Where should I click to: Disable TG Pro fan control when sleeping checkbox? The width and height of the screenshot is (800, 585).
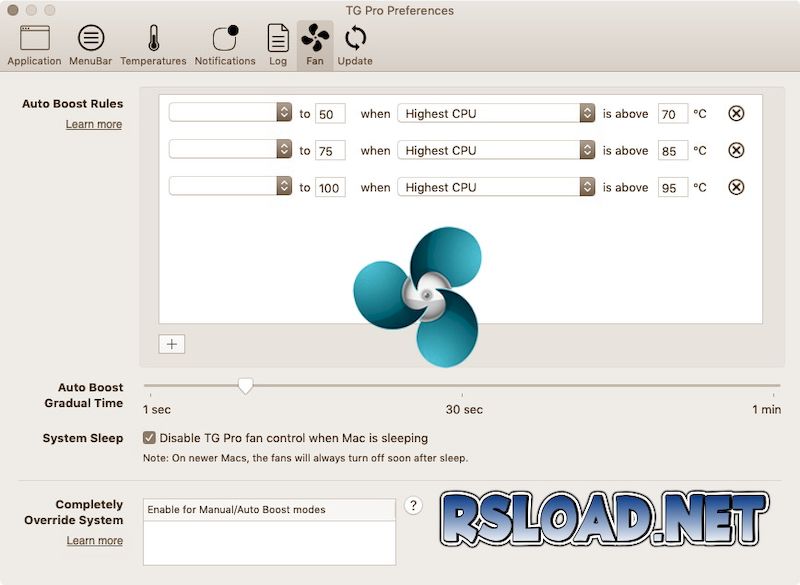149,438
